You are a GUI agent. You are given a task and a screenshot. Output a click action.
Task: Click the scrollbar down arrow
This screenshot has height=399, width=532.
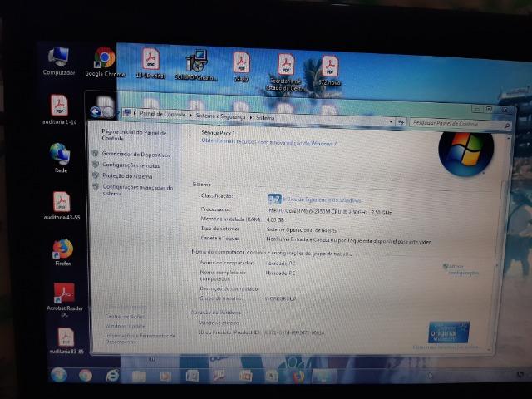coord(490,348)
